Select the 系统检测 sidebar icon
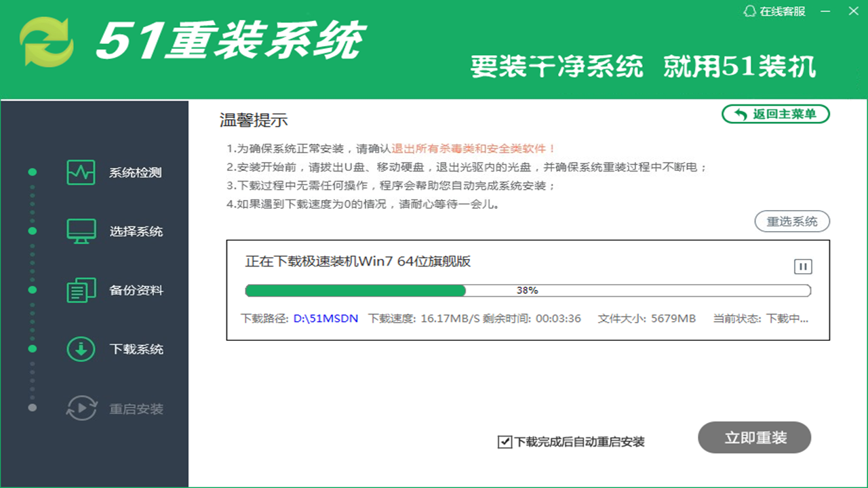This screenshot has width=868, height=488. [81, 172]
